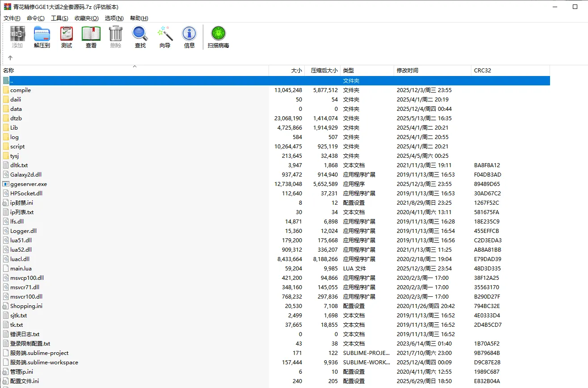Open the 帮助(H) menu

tap(139, 18)
